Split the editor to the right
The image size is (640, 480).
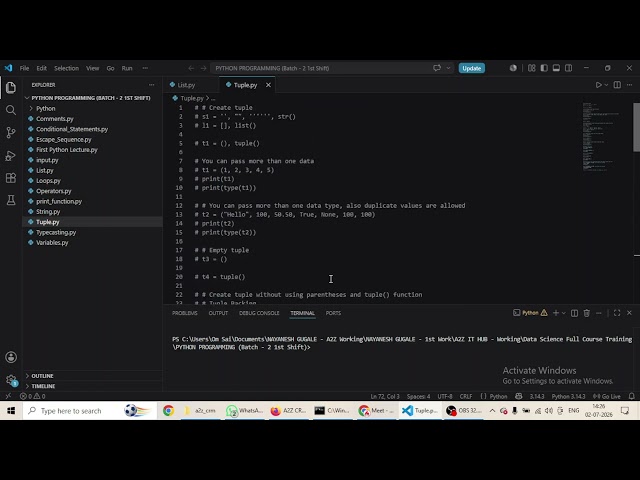[x=617, y=85]
